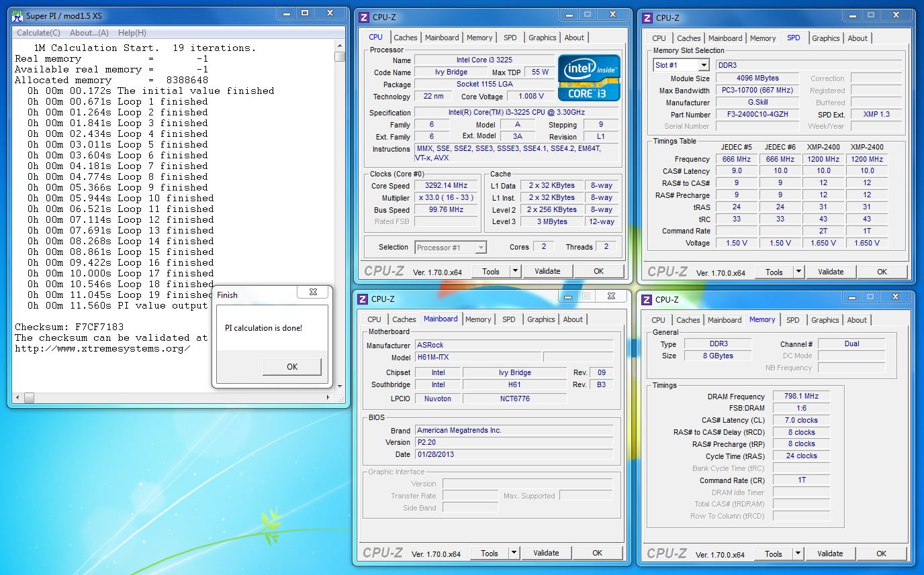
Task: Click the processor Name field Intel Core i3 3225
Action: pos(484,60)
